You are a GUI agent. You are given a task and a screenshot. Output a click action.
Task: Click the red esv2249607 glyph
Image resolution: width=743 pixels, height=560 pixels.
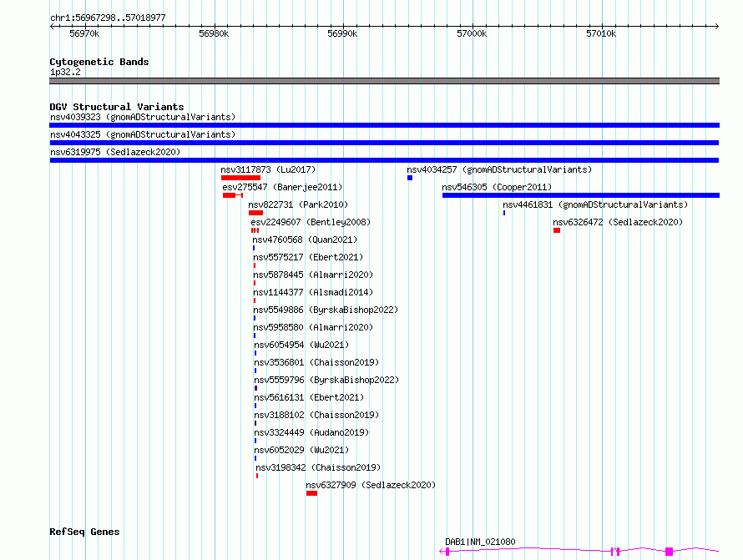(255, 230)
